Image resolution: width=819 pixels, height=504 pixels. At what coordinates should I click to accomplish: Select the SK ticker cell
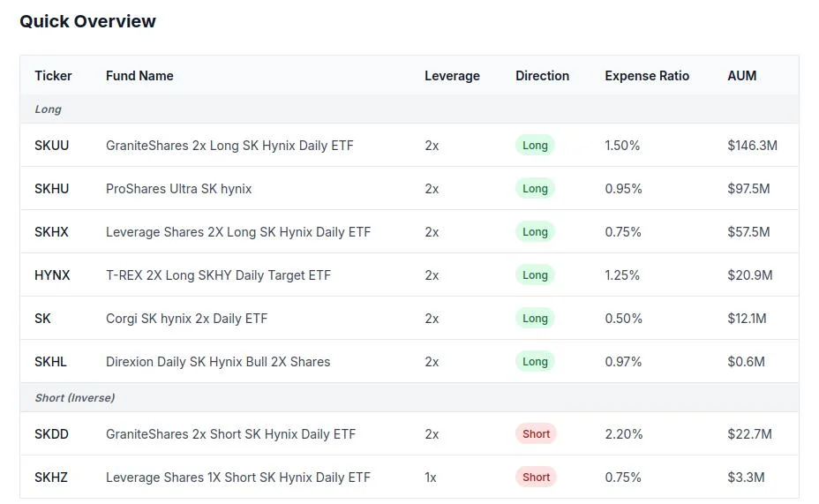pos(43,319)
